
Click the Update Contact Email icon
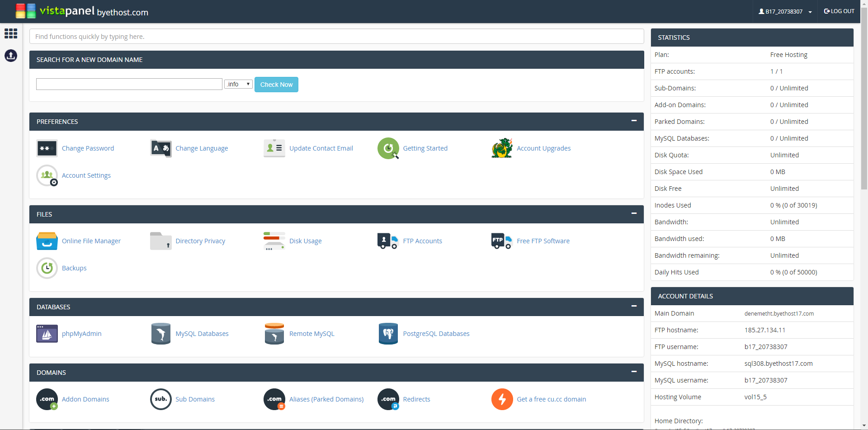[274, 148]
